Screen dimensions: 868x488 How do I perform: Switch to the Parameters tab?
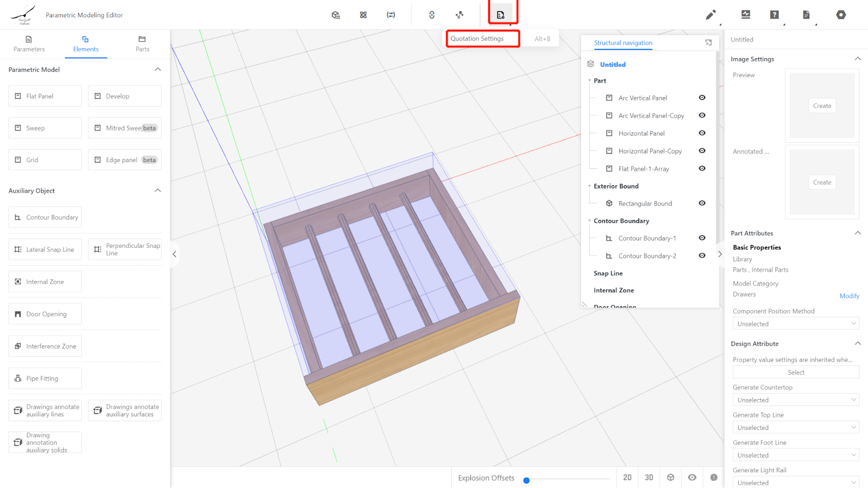[x=29, y=43]
